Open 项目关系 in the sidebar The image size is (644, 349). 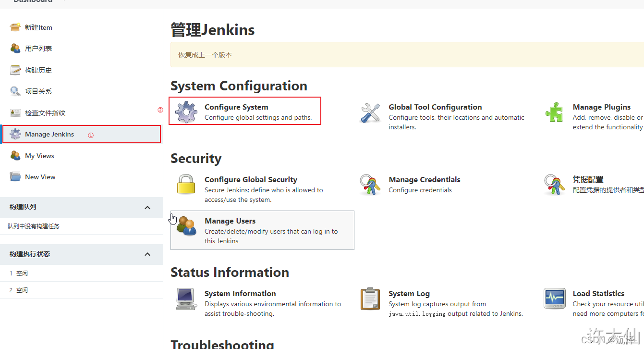pos(38,91)
